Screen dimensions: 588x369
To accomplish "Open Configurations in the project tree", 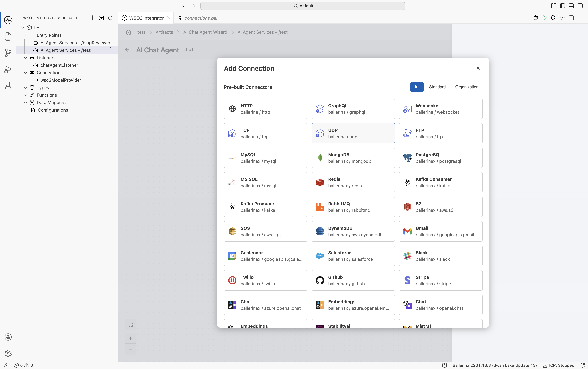I will [x=67, y=110].
